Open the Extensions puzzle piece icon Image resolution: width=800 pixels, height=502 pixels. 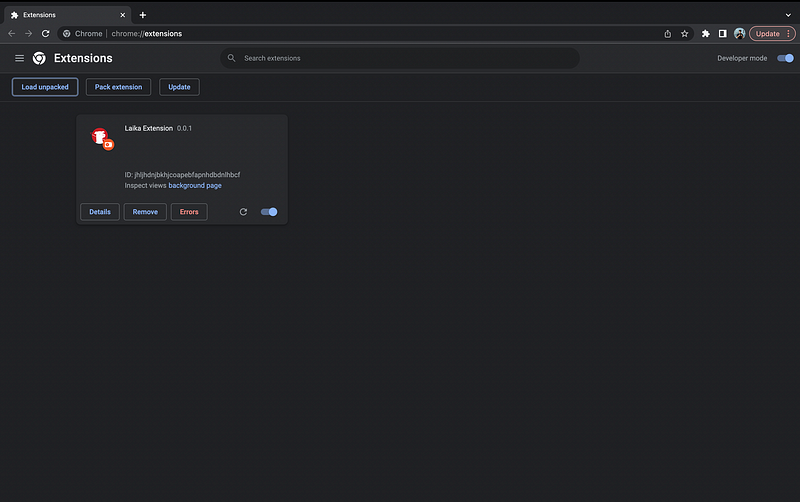[x=706, y=33]
